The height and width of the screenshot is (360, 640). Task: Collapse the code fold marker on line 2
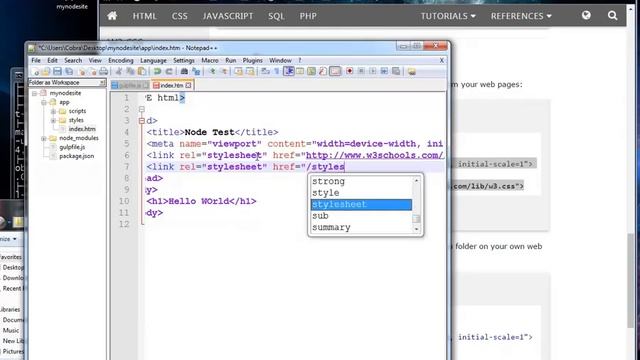pos(142,109)
